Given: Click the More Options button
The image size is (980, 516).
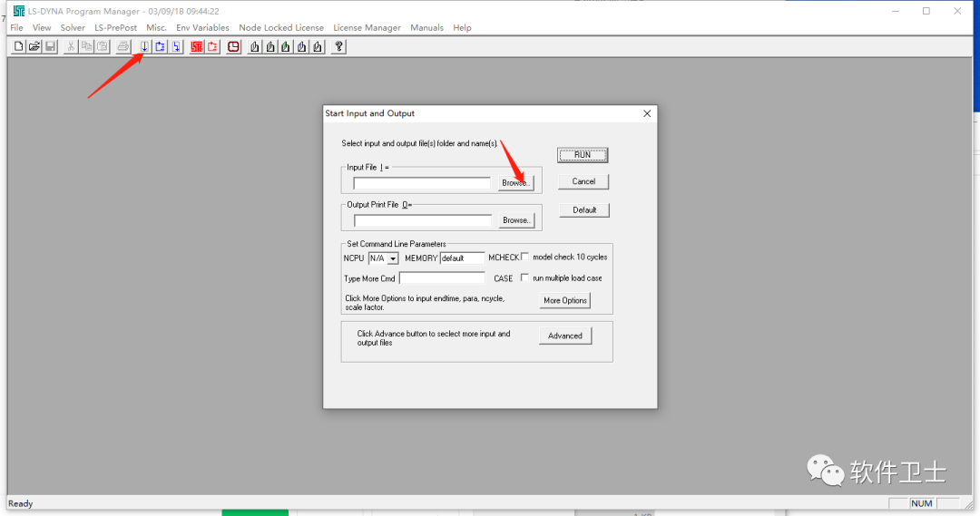Looking at the screenshot, I should 565,300.
